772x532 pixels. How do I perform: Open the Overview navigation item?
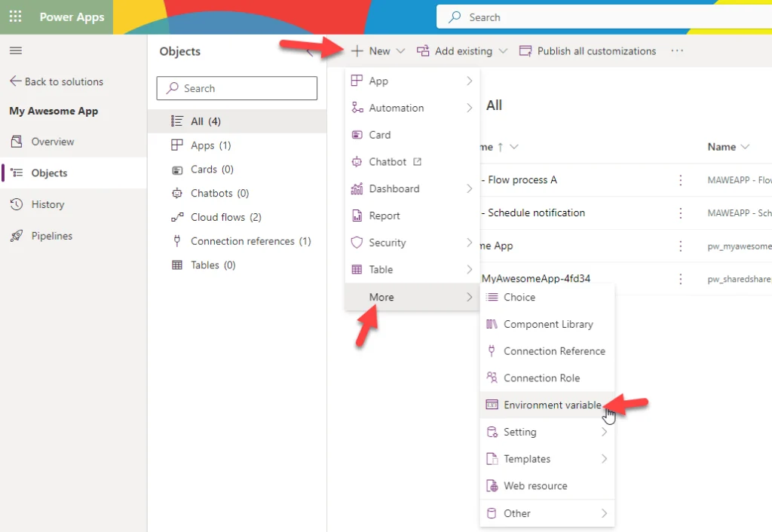pyautogui.click(x=73, y=142)
